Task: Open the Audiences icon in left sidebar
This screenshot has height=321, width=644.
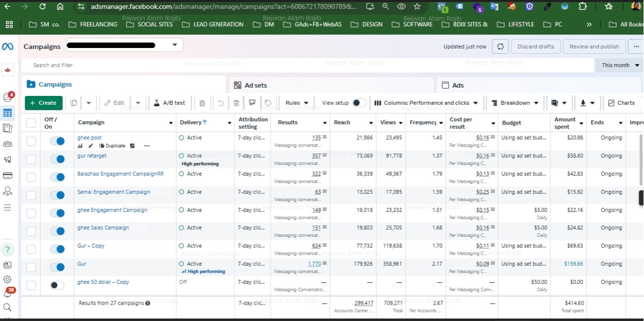Action: pos(7,144)
